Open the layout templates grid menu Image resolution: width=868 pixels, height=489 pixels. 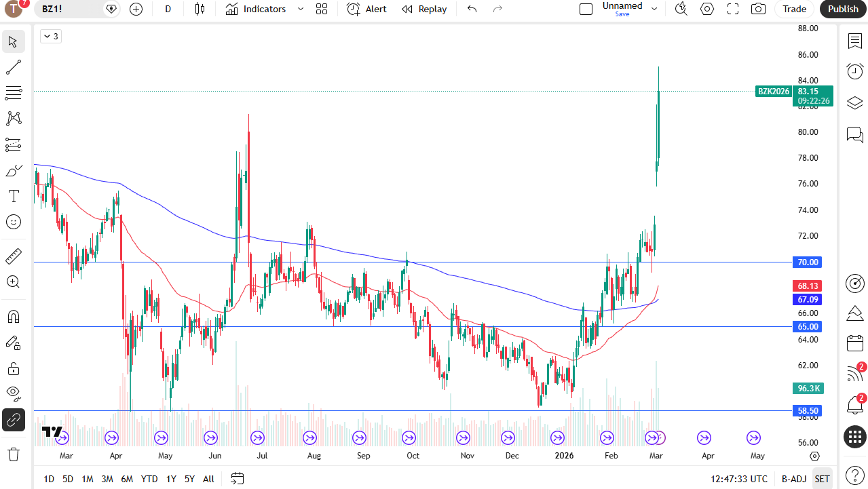[x=322, y=9]
